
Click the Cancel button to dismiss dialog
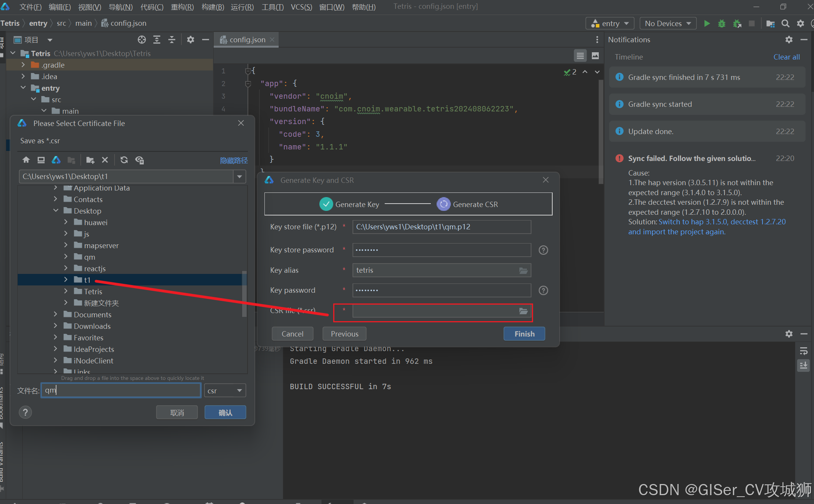tap(292, 333)
